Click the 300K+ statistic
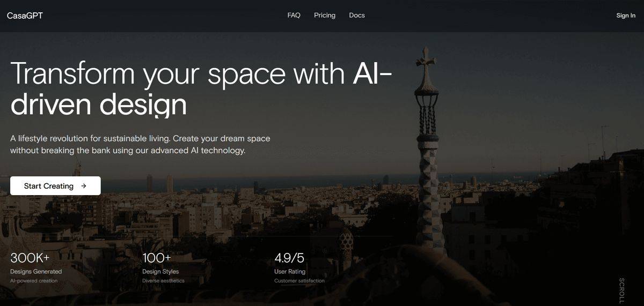 [x=30, y=258]
